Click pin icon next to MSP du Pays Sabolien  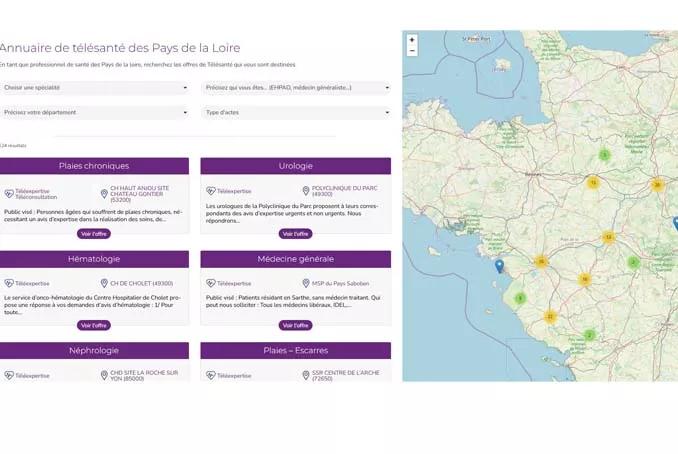point(305,283)
